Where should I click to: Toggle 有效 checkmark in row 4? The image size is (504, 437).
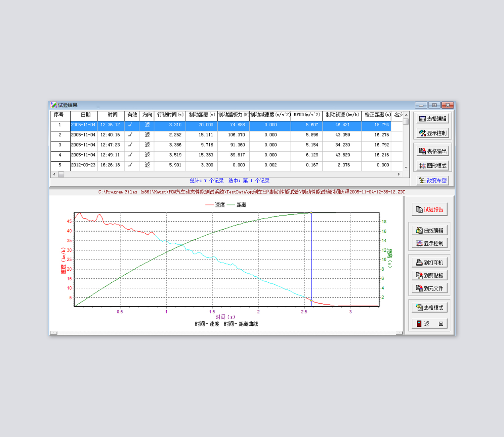point(130,155)
